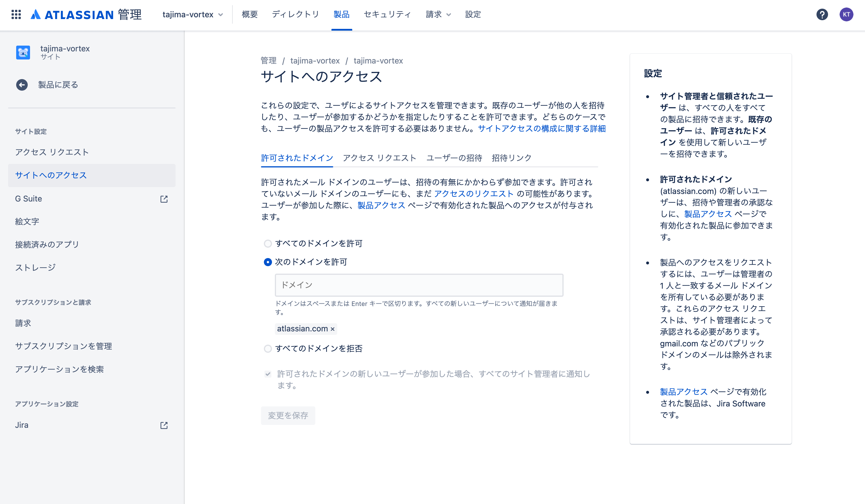The width and height of the screenshot is (865, 504).
Task: Click the サイト設定 sidebar section label
Action: click(x=31, y=131)
